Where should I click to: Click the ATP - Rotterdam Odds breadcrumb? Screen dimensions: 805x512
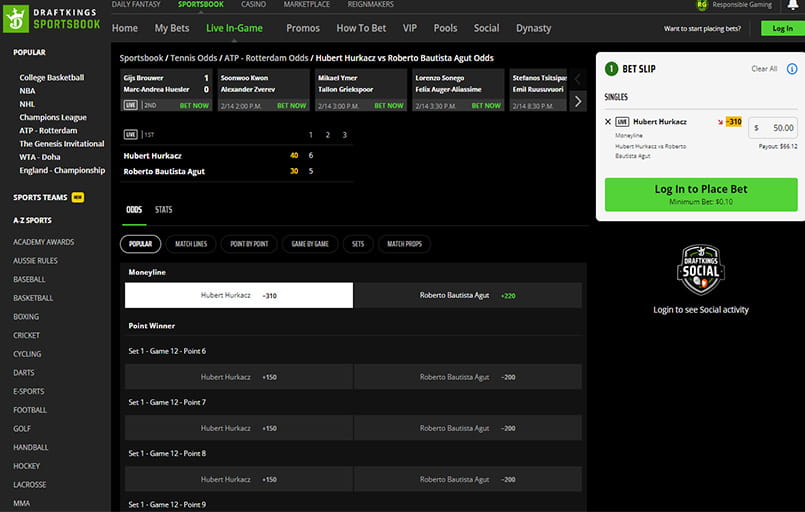coord(266,58)
